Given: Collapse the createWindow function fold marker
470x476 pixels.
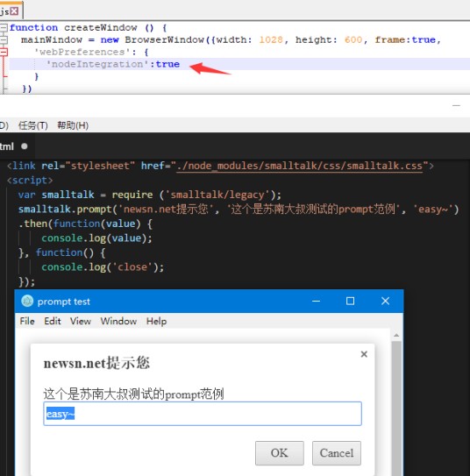Looking at the screenshot, I should point(4,28).
